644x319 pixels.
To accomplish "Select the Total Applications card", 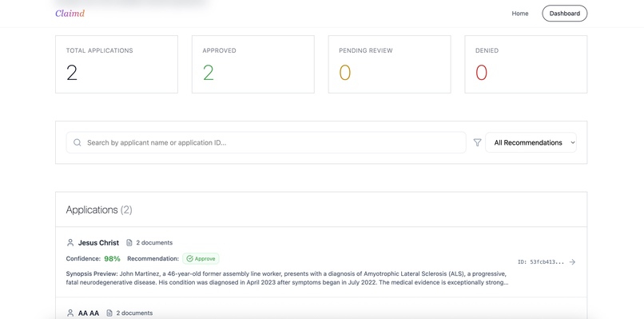I will click(117, 64).
